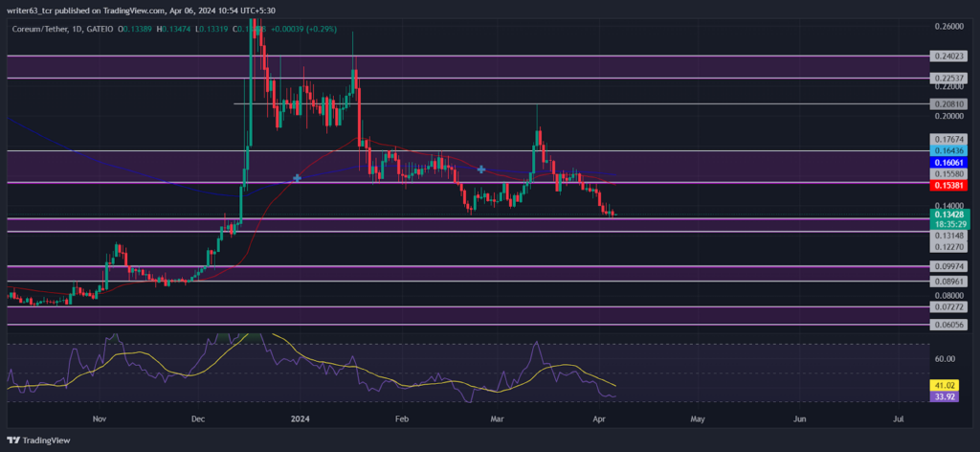Click the TradingView logo at bottom left

tap(38, 441)
